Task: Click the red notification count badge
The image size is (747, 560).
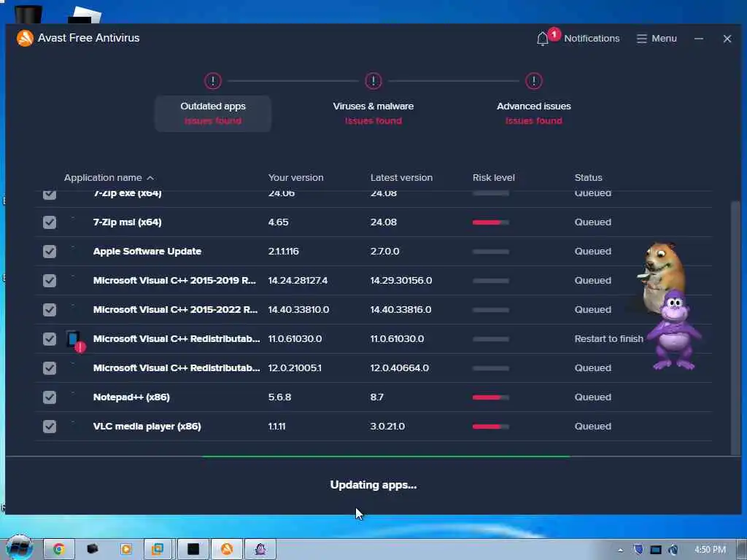Action: coord(554,34)
